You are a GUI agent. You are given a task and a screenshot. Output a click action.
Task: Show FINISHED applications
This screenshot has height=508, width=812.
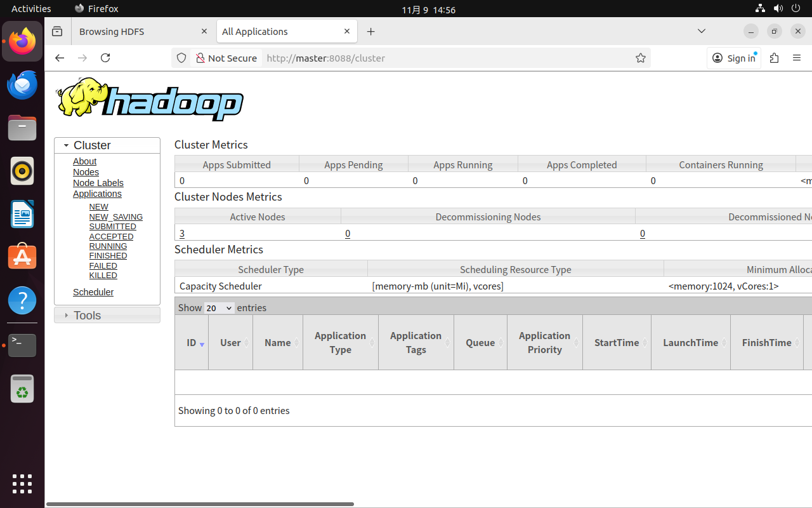tap(108, 255)
